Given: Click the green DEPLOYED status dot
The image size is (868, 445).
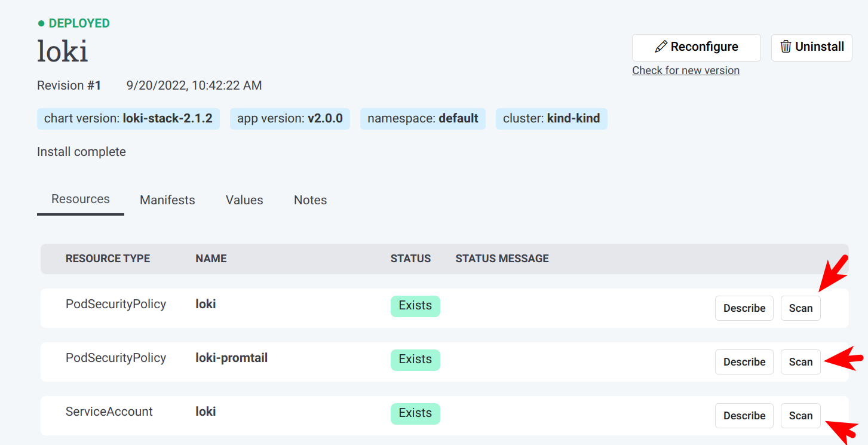Looking at the screenshot, I should pyautogui.click(x=41, y=24).
